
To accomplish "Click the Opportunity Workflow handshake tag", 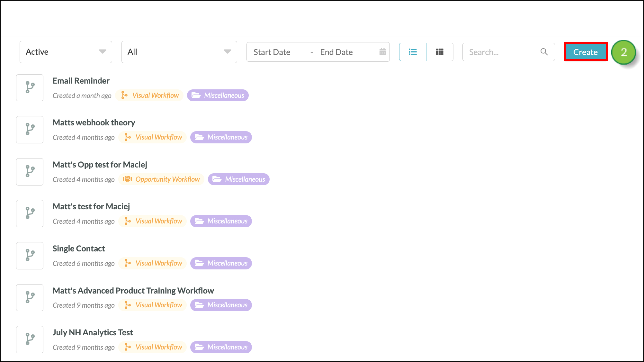I will point(161,179).
